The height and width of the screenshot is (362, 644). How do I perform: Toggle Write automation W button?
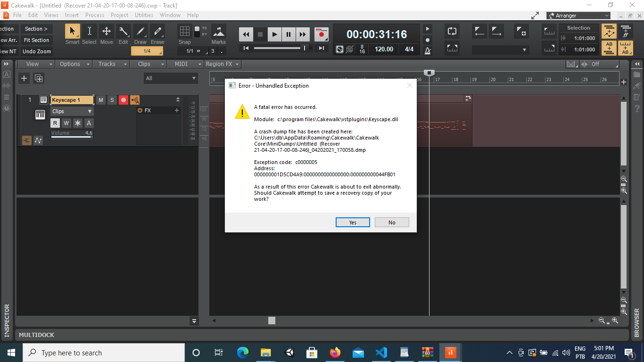tap(66, 123)
